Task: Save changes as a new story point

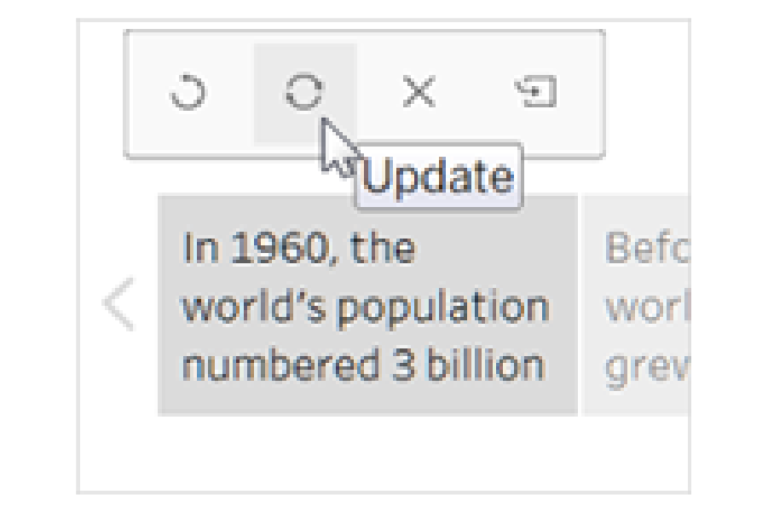Action: [536, 93]
